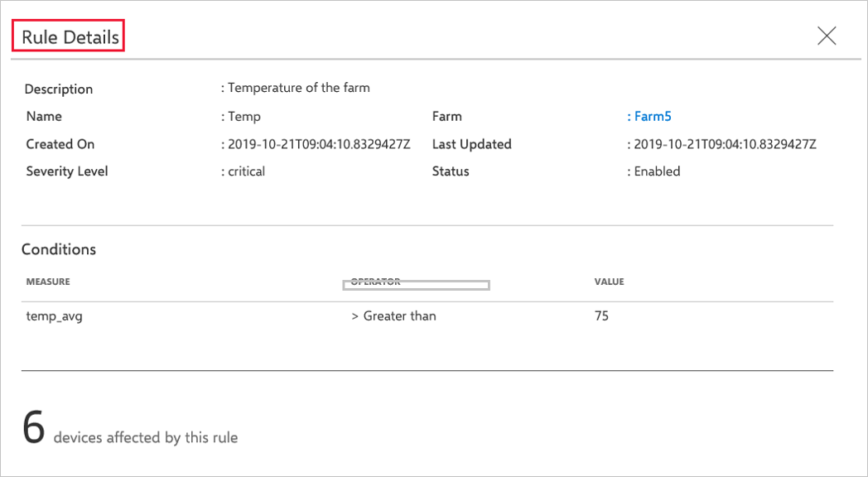Click the Name field label
Viewport: 868px width, 477px height.
[44, 116]
